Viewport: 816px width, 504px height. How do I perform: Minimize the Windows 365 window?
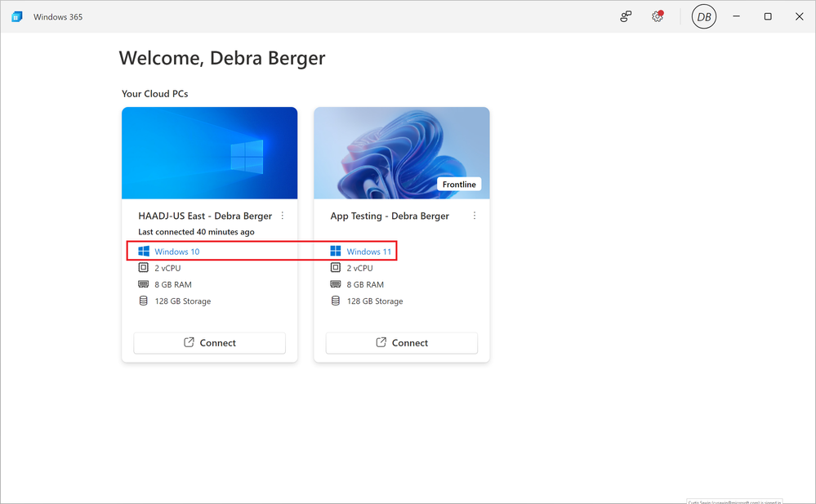(736, 16)
